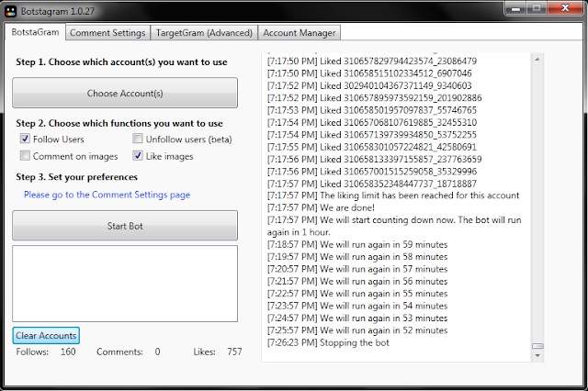Click 'We will start counting down now' log line
The width and height of the screenshot is (588, 391).
tap(394, 226)
